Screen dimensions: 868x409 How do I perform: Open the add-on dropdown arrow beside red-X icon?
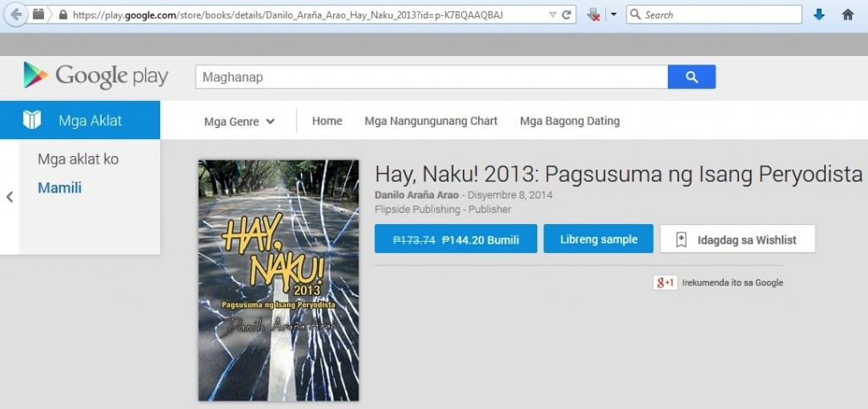pos(614,15)
